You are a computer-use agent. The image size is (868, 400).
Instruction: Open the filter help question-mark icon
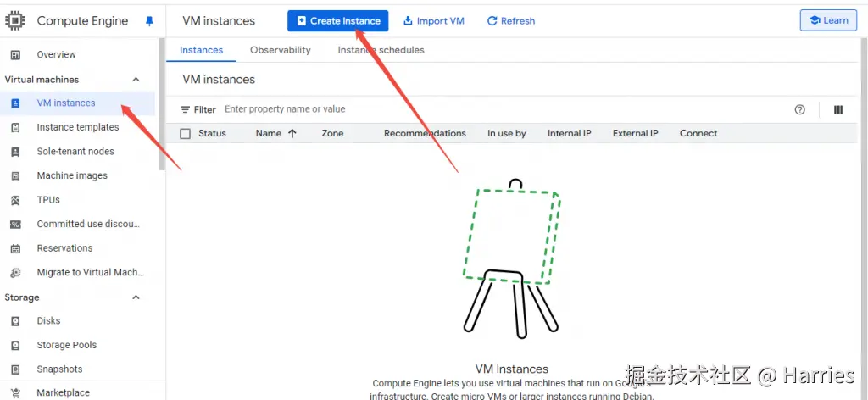[x=799, y=109]
